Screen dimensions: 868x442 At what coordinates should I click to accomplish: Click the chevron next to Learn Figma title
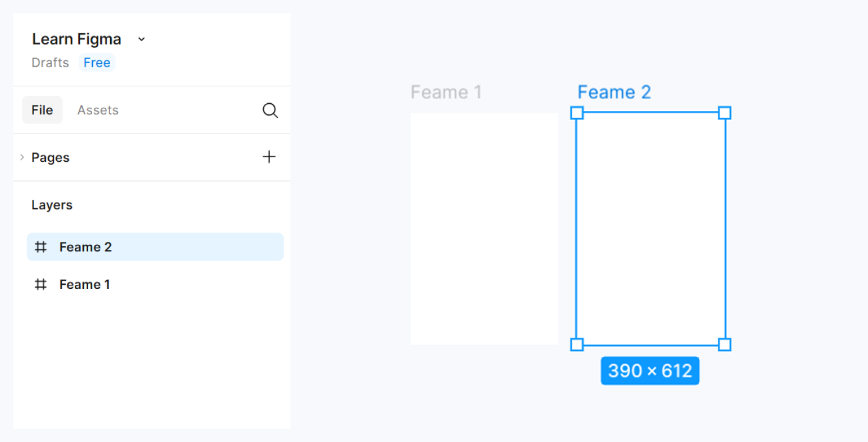tap(141, 39)
